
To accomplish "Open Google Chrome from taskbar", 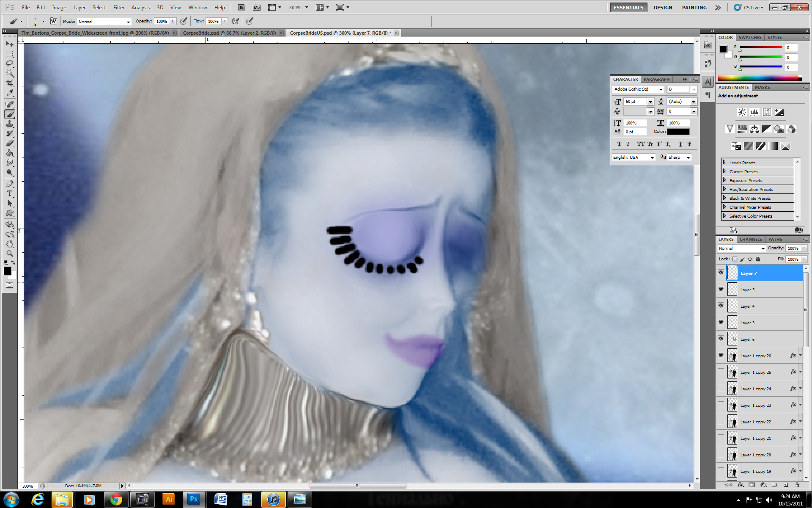I will 116,500.
